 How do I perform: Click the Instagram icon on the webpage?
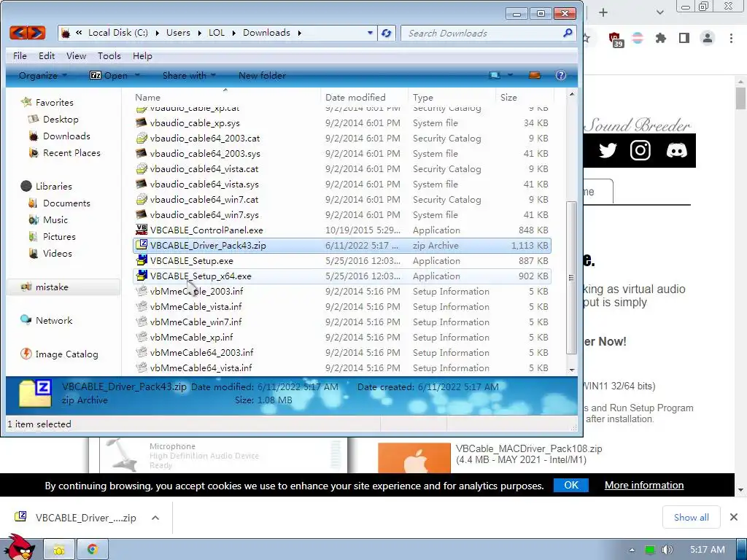click(640, 150)
